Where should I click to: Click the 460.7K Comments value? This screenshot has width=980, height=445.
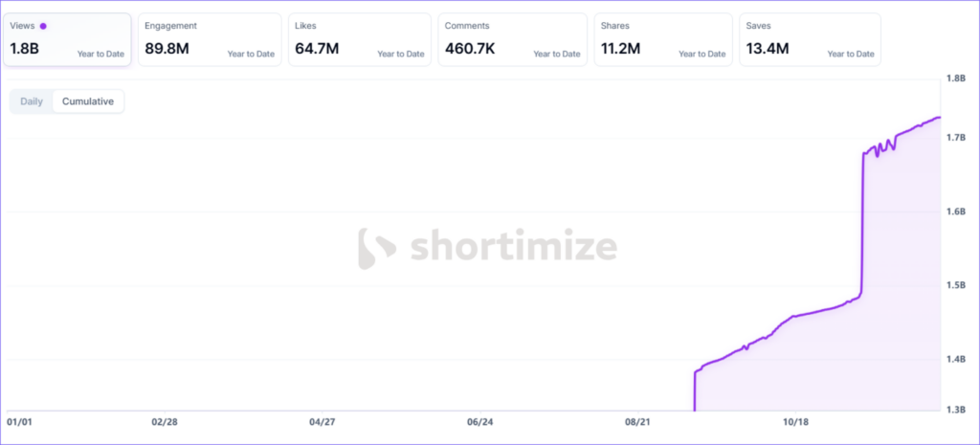(472, 49)
